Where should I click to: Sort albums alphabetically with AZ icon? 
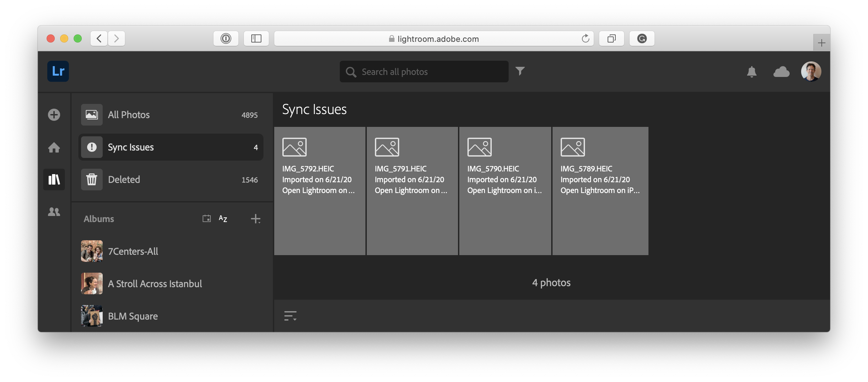223,219
